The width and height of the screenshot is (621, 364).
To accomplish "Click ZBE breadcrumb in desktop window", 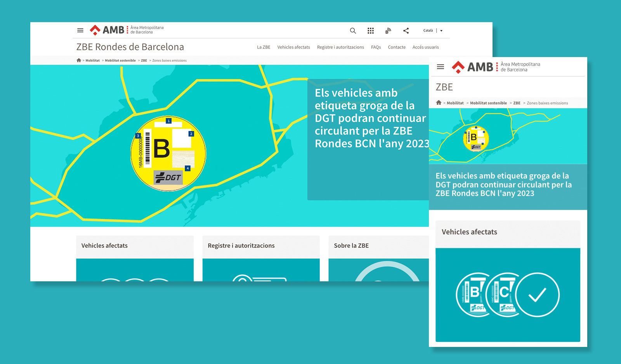I will pos(144,61).
